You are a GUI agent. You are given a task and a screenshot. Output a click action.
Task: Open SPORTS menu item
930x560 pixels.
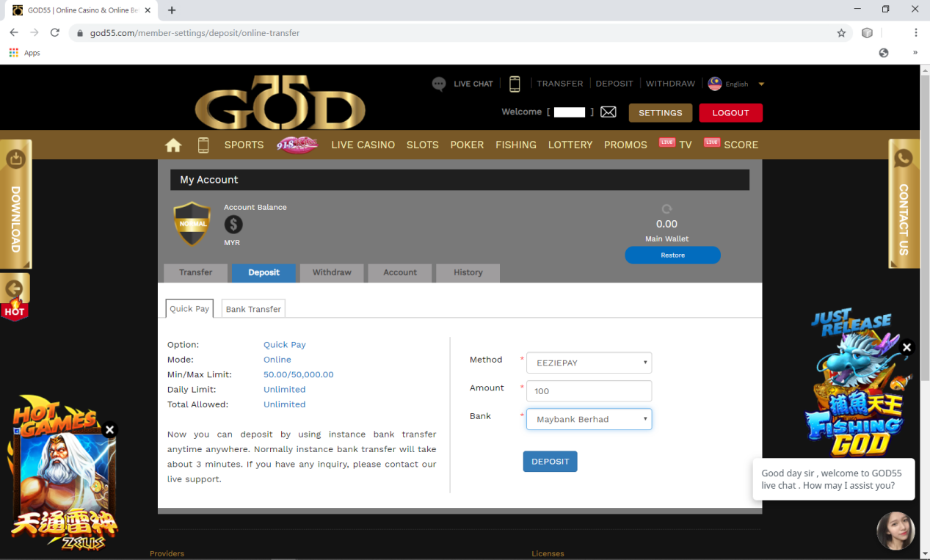coord(244,145)
